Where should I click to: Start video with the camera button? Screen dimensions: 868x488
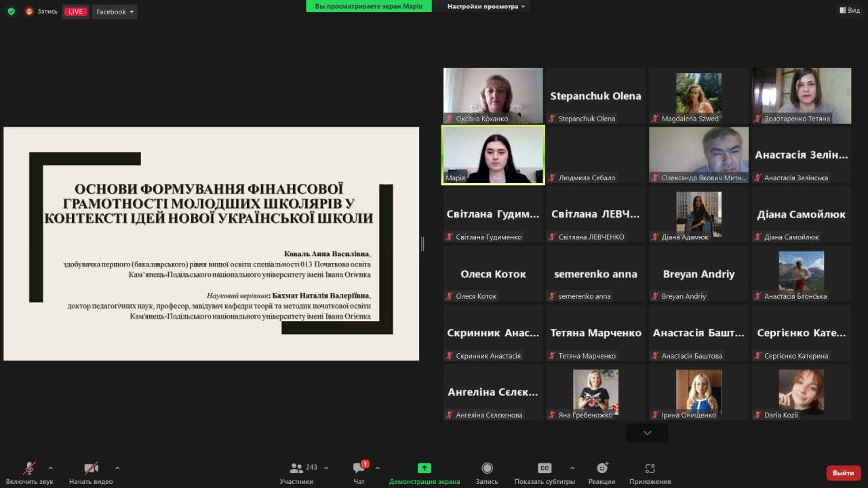91,468
